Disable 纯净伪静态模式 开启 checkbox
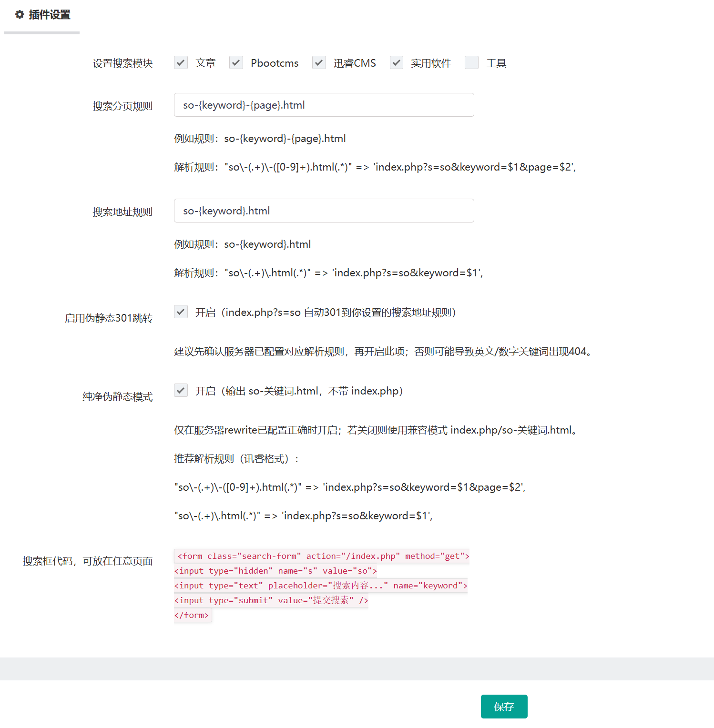Image resolution: width=714 pixels, height=728 pixels. click(181, 390)
